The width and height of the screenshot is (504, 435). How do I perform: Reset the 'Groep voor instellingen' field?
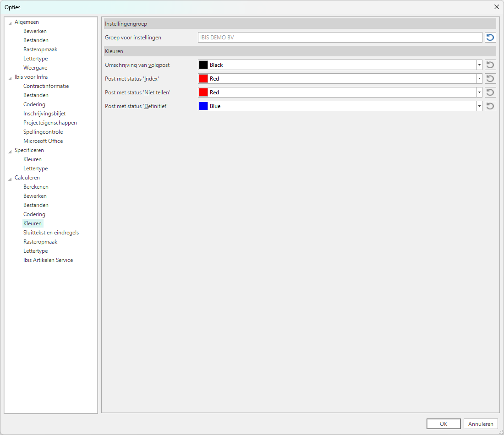coord(490,38)
